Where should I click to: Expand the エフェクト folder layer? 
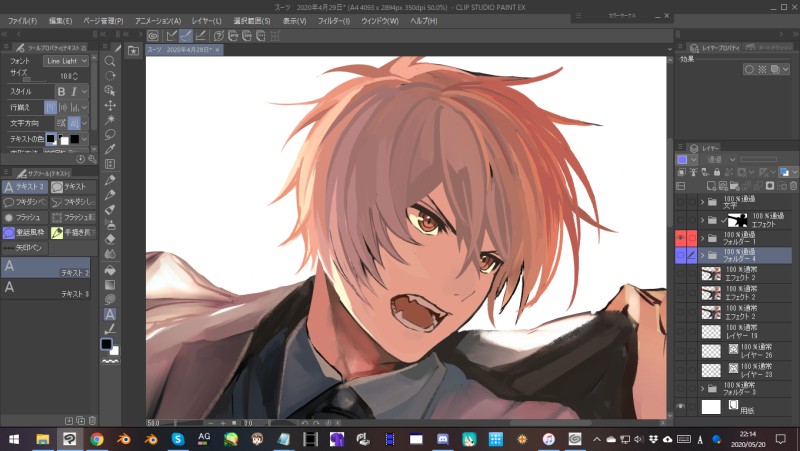coord(703,220)
